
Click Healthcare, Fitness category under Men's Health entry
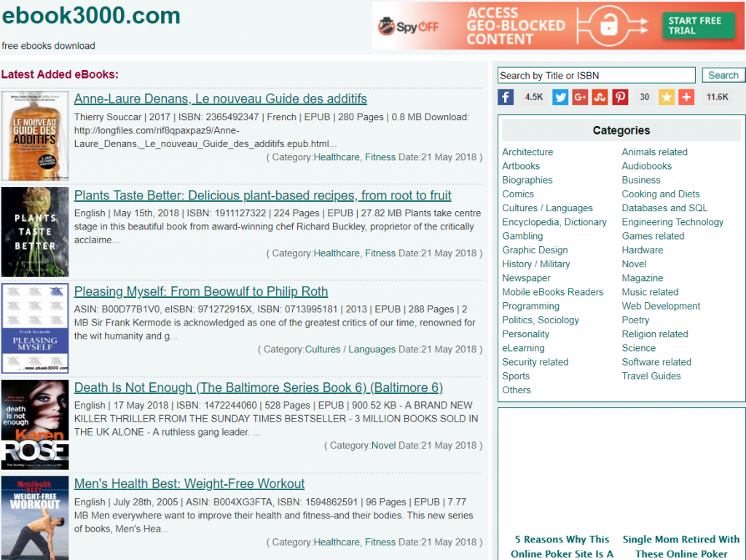355,542
